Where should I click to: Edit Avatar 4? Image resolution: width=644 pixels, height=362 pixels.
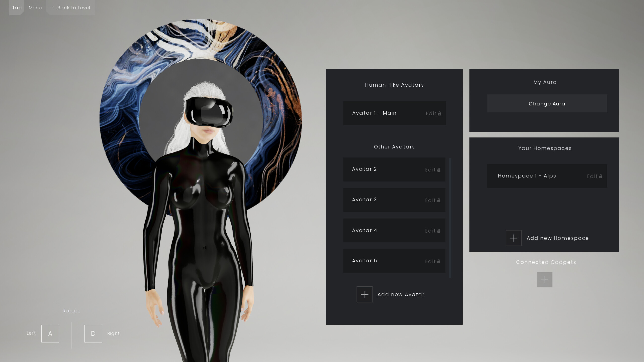[431, 231]
